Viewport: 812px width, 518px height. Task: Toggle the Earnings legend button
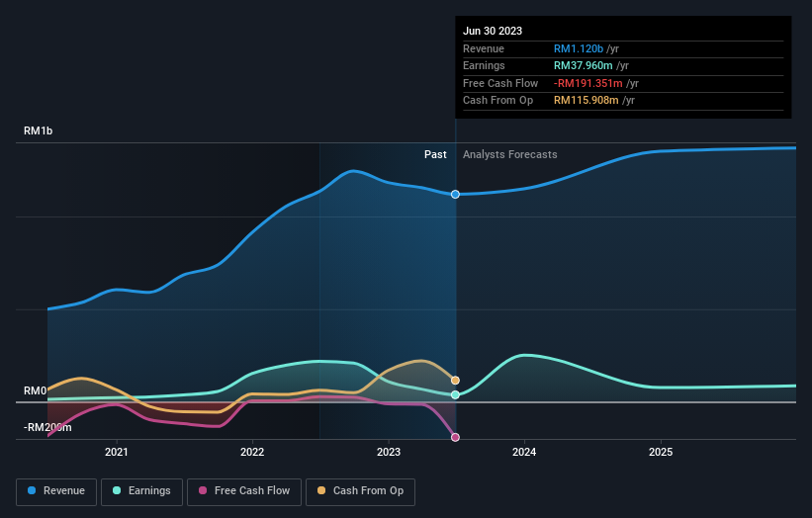click(x=141, y=491)
